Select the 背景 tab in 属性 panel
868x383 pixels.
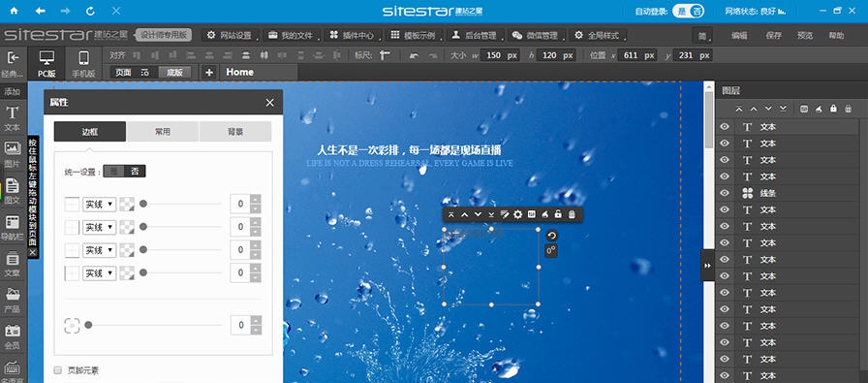[235, 131]
